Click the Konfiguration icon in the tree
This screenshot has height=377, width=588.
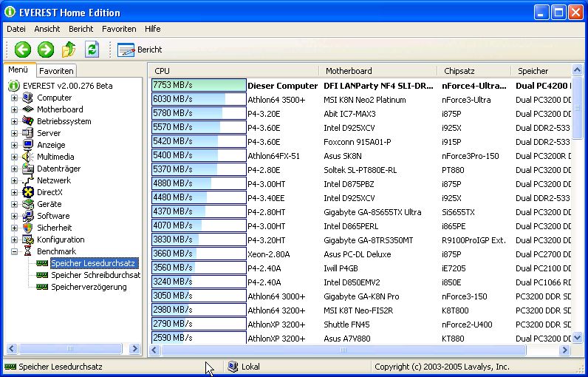pyautogui.click(x=27, y=240)
